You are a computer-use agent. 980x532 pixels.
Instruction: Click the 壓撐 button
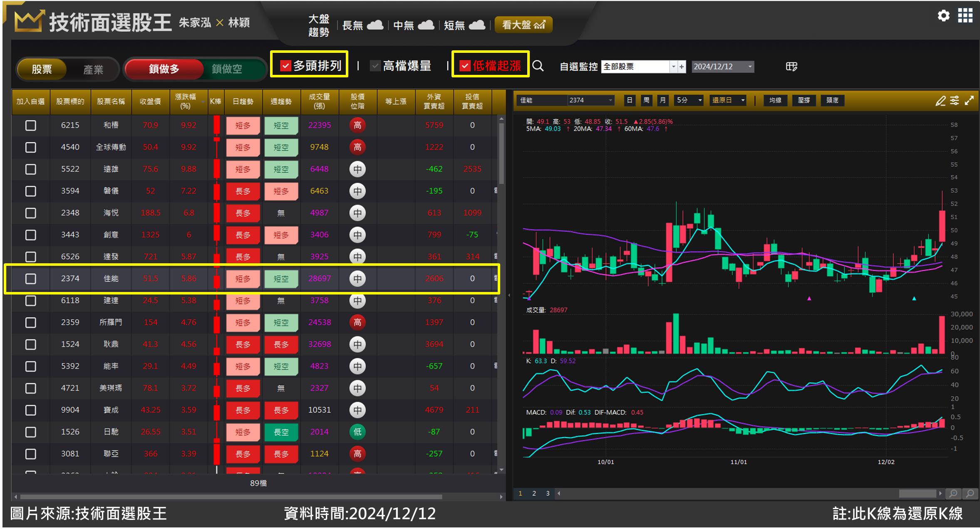pos(804,100)
